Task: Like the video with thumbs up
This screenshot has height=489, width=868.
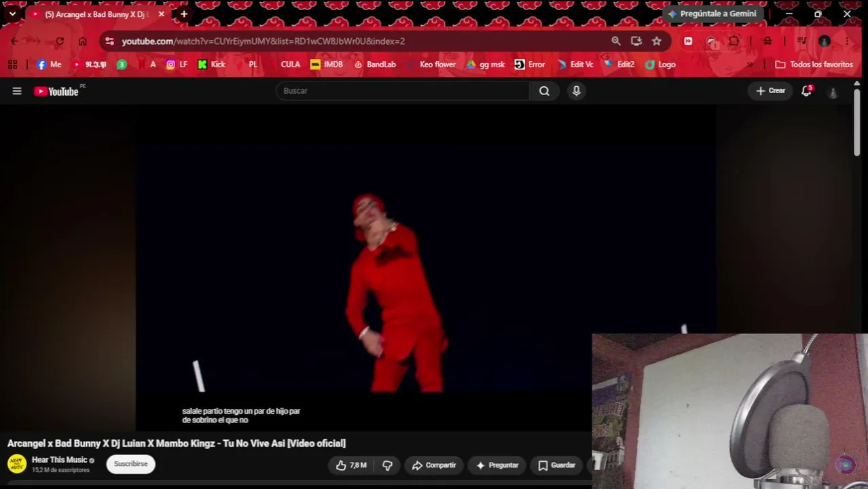Action: click(x=351, y=465)
